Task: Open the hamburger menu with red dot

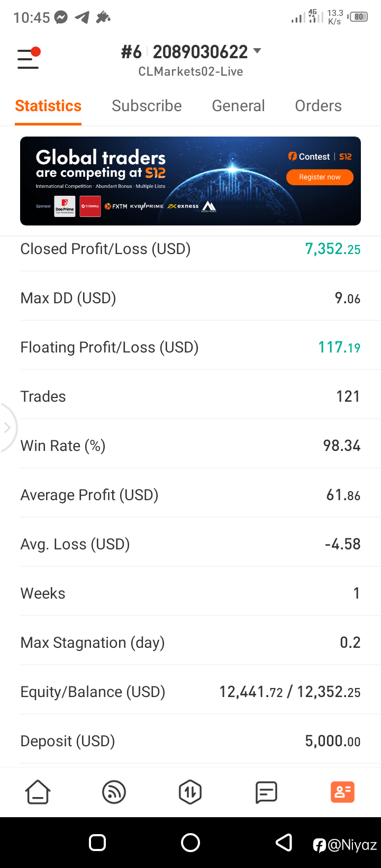Action: tap(29, 58)
